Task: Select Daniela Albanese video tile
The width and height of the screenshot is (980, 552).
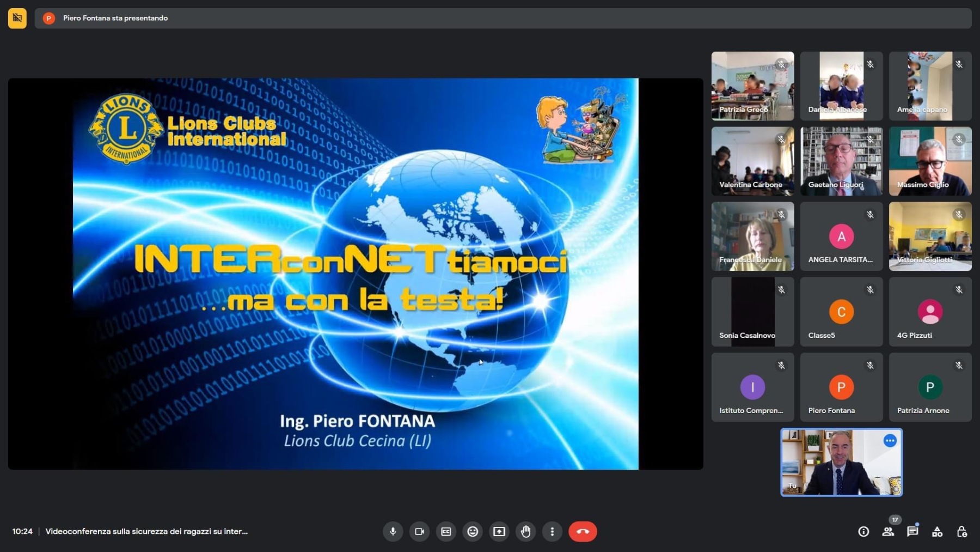Action: (841, 86)
